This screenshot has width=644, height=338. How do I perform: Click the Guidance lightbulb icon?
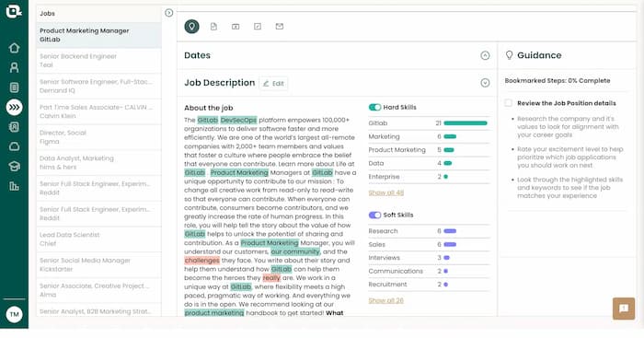[x=510, y=55]
